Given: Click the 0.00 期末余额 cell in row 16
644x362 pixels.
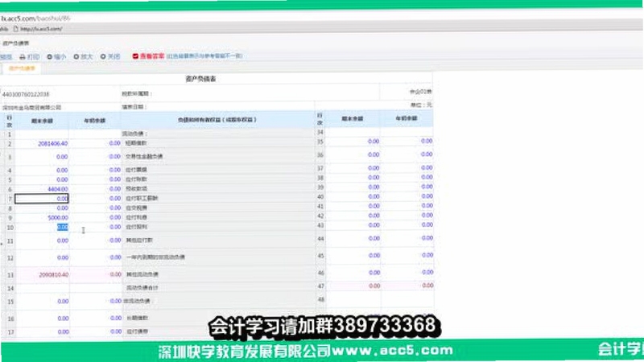Looking at the screenshot, I should click(43, 319).
